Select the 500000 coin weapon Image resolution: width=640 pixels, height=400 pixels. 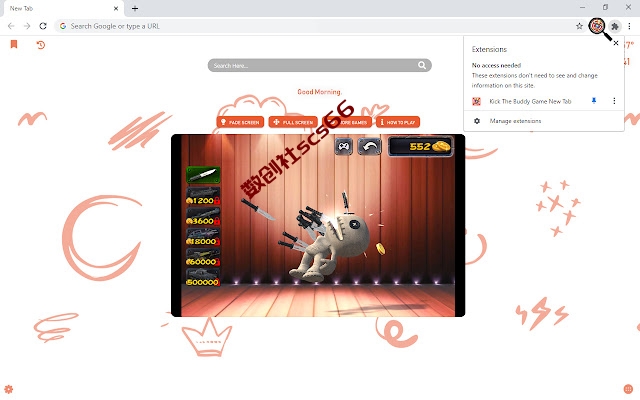[x=203, y=278]
